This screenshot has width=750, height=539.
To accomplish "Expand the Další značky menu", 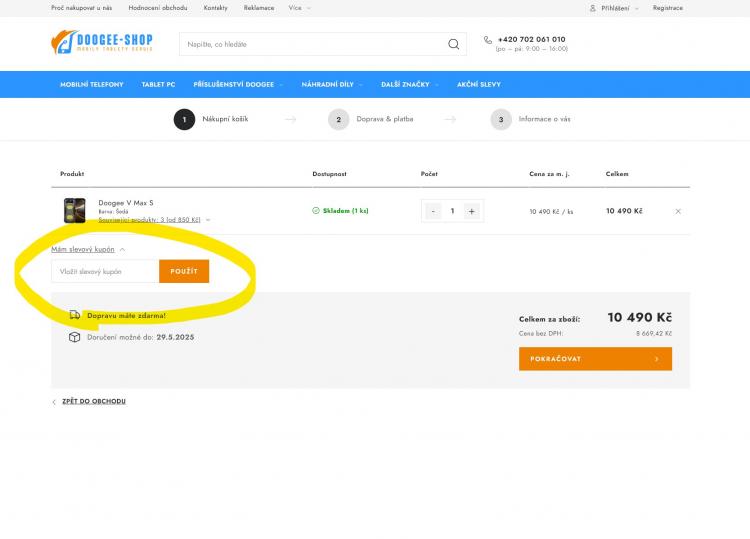I will [410, 84].
